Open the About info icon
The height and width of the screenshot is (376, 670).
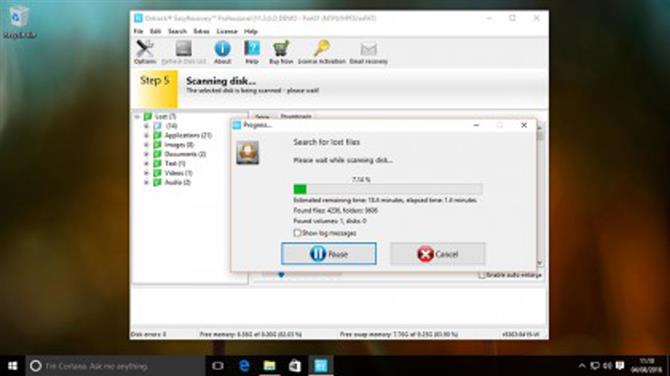tap(222, 52)
